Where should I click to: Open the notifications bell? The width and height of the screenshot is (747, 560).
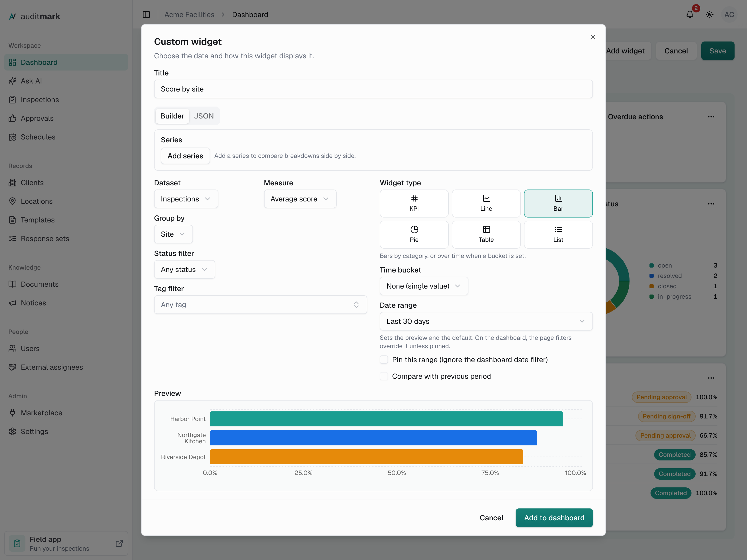coord(690,15)
